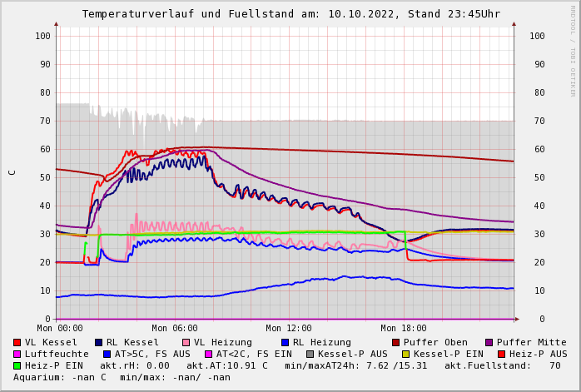This screenshot has height=392, width=581.
Task: Click the blue AT>5C, FS AUS swatch
Action: coord(107,355)
